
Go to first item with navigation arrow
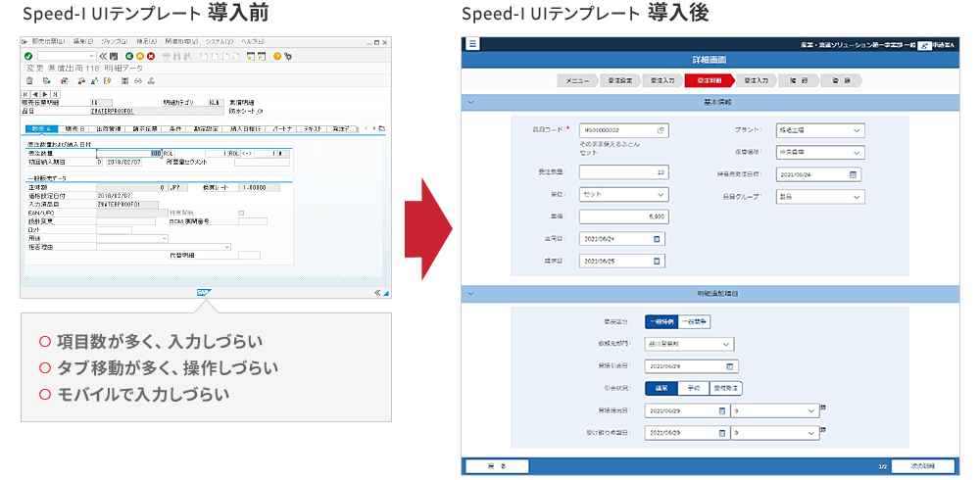tap(26, 94)
